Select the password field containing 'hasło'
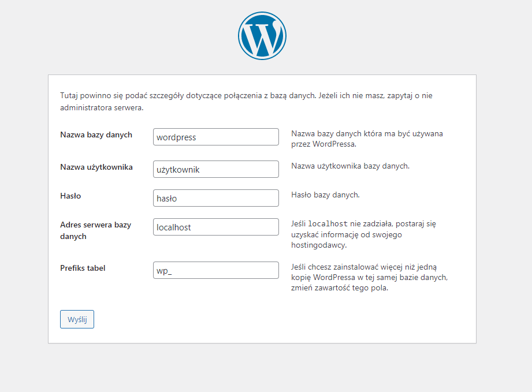This screenshot has height=392, width=532. pyautogui.click(x=216, y=198)
